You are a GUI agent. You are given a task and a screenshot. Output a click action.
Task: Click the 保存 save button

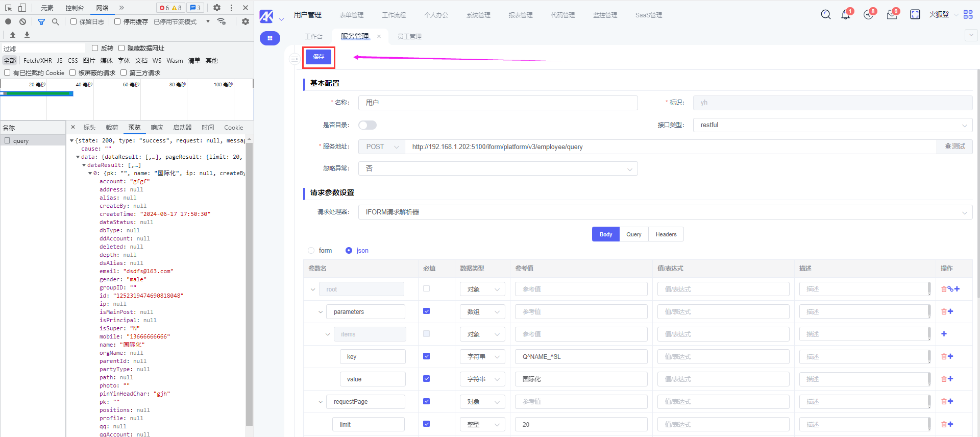pyautogui.click(x=318, y=57)
